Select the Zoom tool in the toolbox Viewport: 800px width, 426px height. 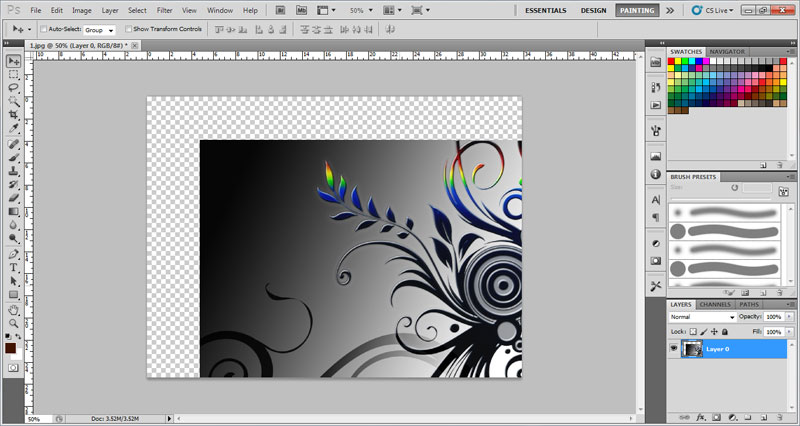pyautogui.click(x=14, y=323)
